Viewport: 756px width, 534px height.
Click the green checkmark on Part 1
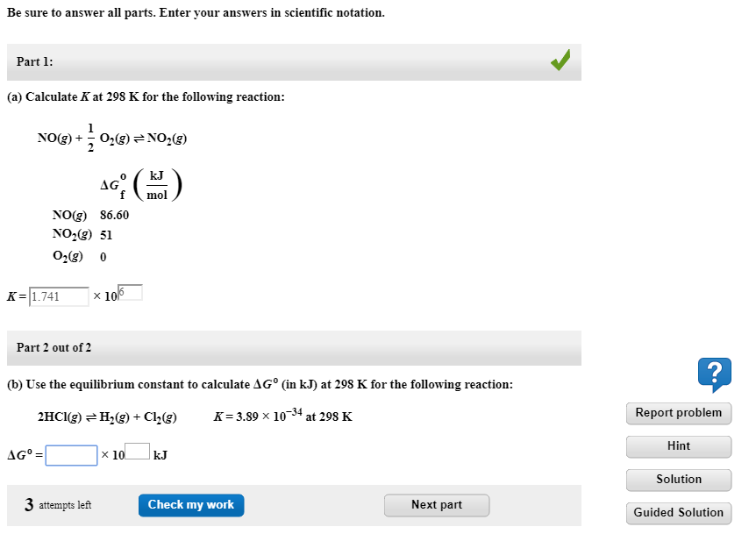coord(560,61)
